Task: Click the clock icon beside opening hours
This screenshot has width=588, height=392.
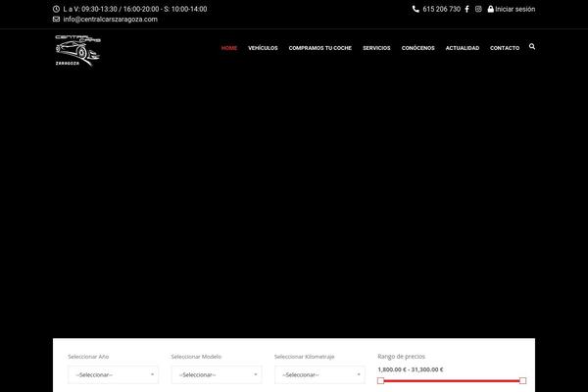Action: [56, 9]
